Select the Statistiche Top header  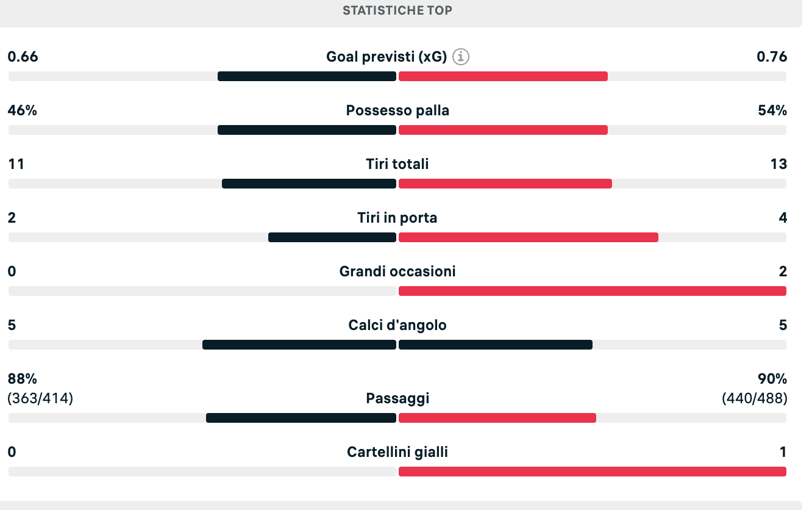pyautogui.click(x=397, y=10)
